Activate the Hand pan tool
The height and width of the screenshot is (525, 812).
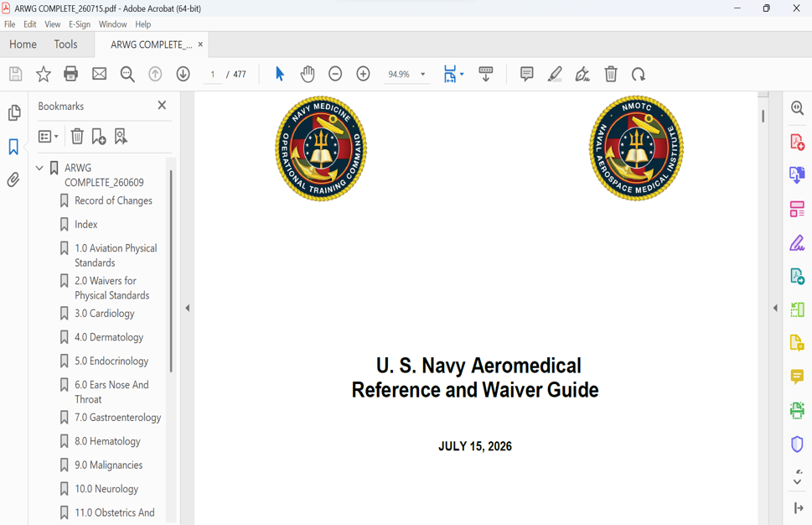coord(308,74)
